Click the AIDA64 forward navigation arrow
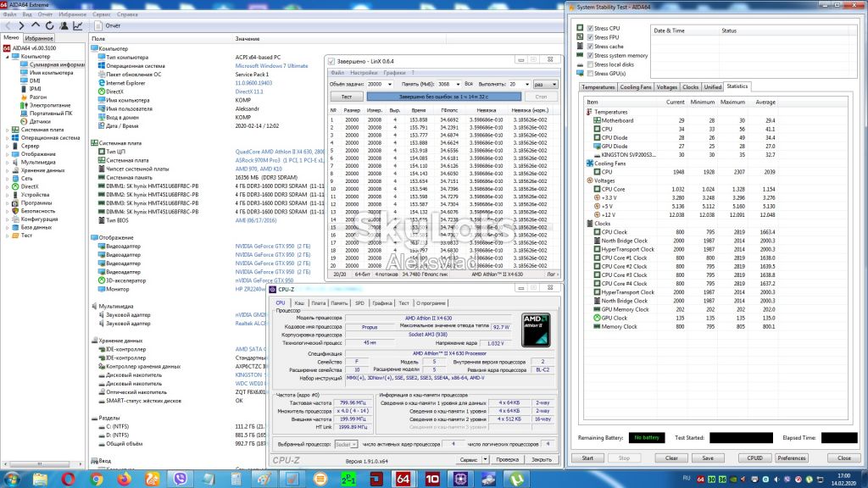This screenshot has height=488, width=868. [21, 25]
